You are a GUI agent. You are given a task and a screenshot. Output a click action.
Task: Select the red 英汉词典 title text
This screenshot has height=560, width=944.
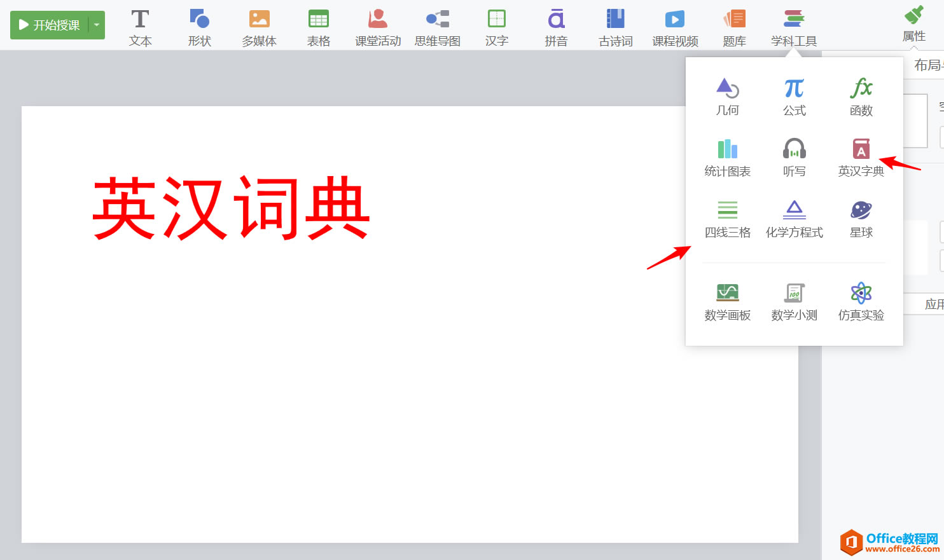click(232, 208)
